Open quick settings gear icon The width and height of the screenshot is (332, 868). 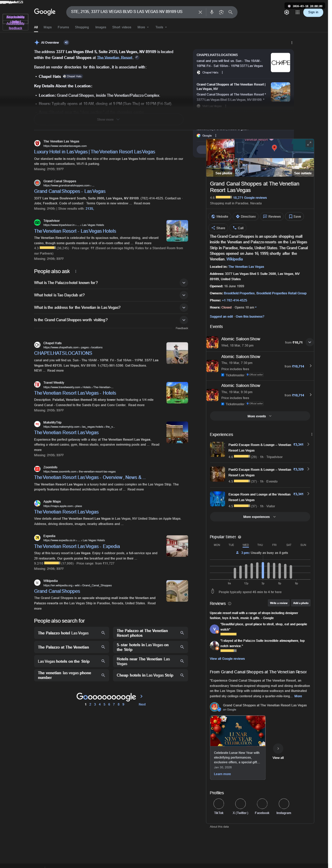coord(287,12)
